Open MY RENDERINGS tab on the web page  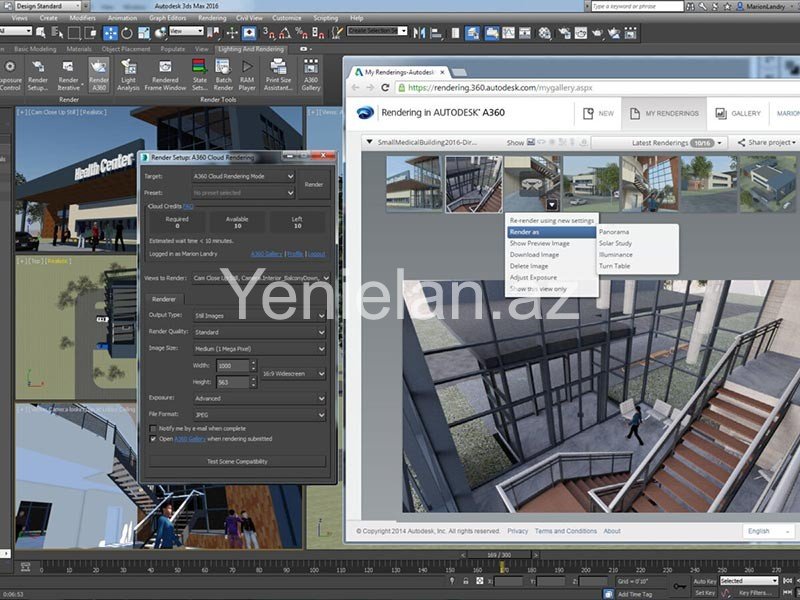coord(664,113)
